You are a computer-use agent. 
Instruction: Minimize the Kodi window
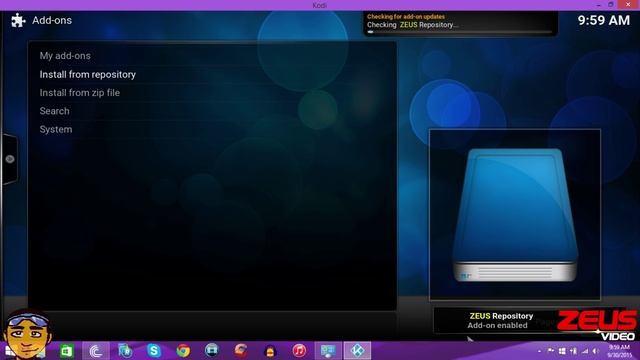click(x=599, y=5)
